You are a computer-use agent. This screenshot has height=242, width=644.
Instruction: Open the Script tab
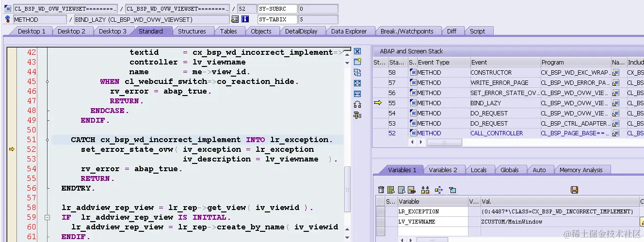click(477, 31)
